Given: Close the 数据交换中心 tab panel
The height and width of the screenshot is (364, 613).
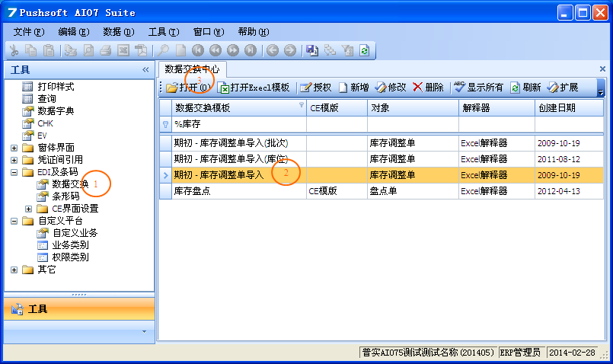Looking at the screenshot, I should [x=602, y=69].
